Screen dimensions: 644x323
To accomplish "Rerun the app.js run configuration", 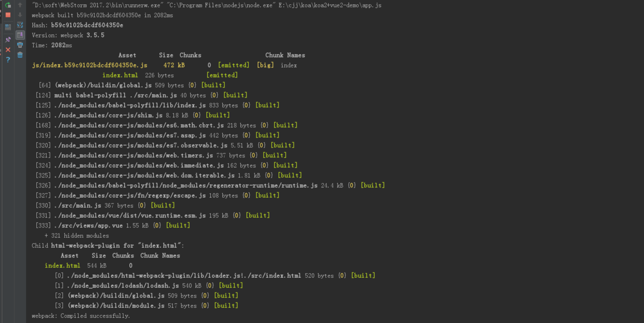I will pyautogui.click(x=8, y=5).
